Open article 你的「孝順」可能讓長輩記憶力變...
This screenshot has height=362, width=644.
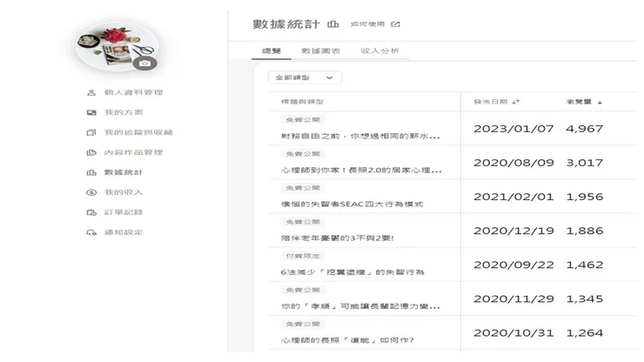(360, 306)
